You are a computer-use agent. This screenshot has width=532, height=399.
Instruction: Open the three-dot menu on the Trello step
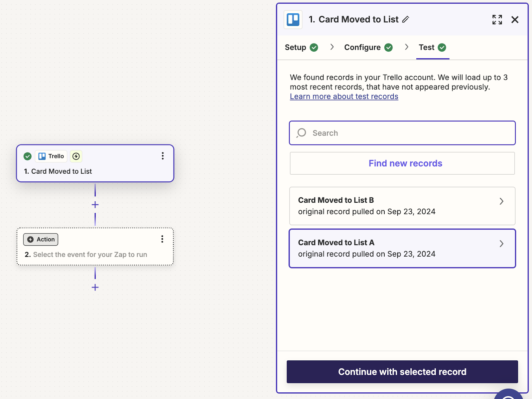click(163, 156)
